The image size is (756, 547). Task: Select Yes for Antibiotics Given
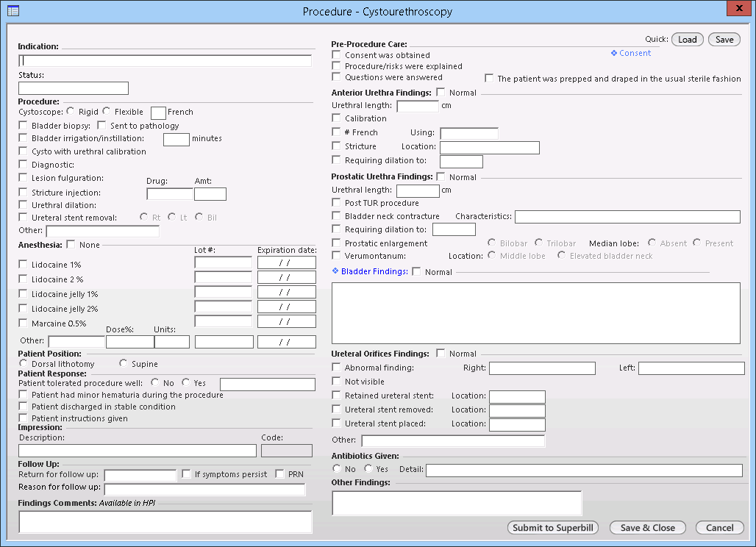click(368, 468)
